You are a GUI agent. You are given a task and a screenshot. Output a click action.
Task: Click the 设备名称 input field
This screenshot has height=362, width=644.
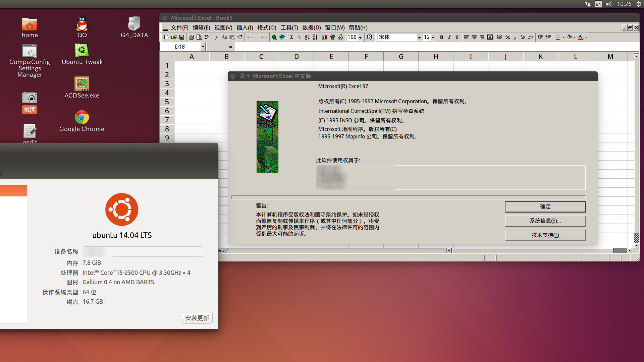tap(143, 251)
